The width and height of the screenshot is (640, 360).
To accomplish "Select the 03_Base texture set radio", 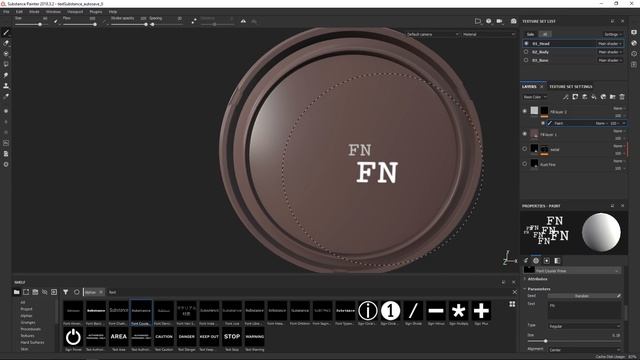I will pyautogui.click(x=526, y=60).
